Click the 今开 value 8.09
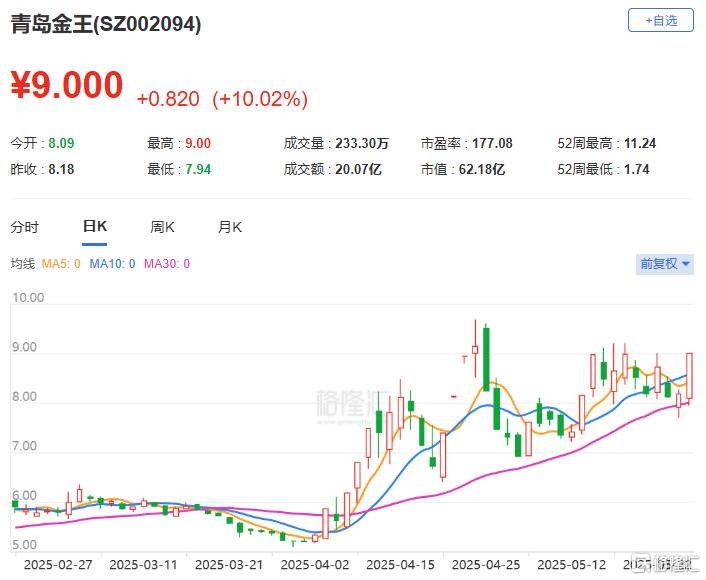 [x=61, y=143]
